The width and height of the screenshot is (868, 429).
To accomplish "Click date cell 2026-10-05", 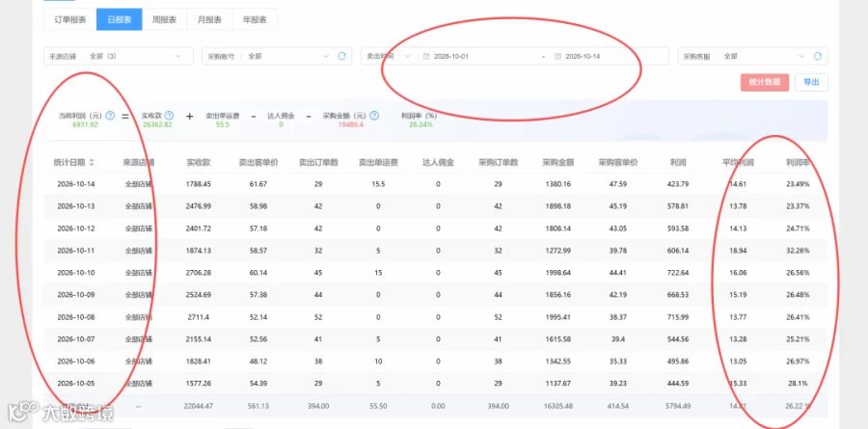I will [76, 384].
